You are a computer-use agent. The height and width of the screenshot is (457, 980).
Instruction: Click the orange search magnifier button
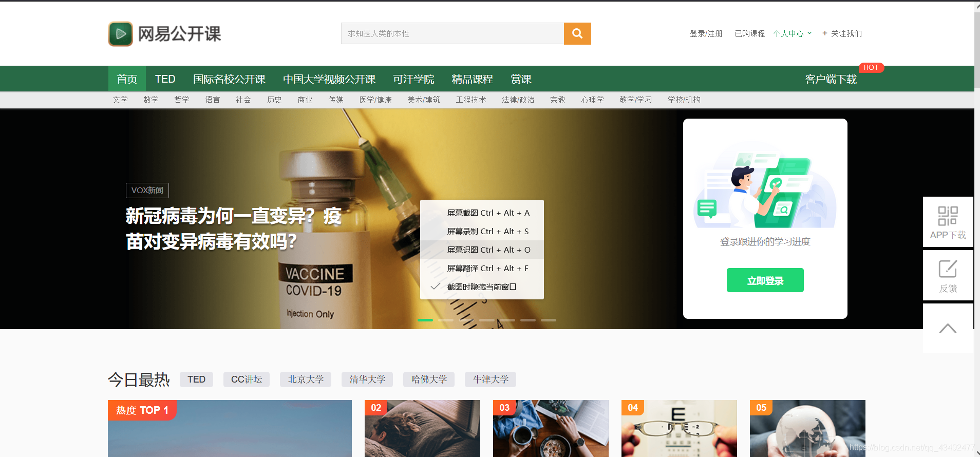tap(577, 33)
